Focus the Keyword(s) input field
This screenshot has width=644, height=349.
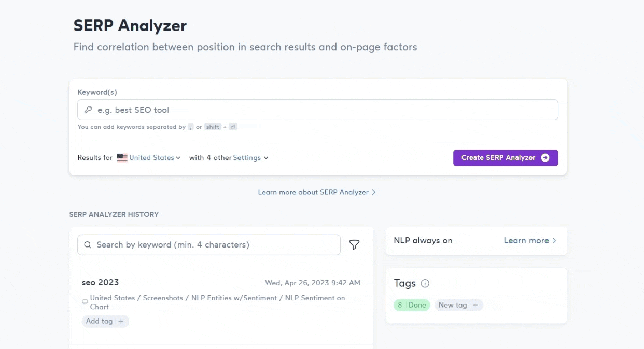coord(321,110)
